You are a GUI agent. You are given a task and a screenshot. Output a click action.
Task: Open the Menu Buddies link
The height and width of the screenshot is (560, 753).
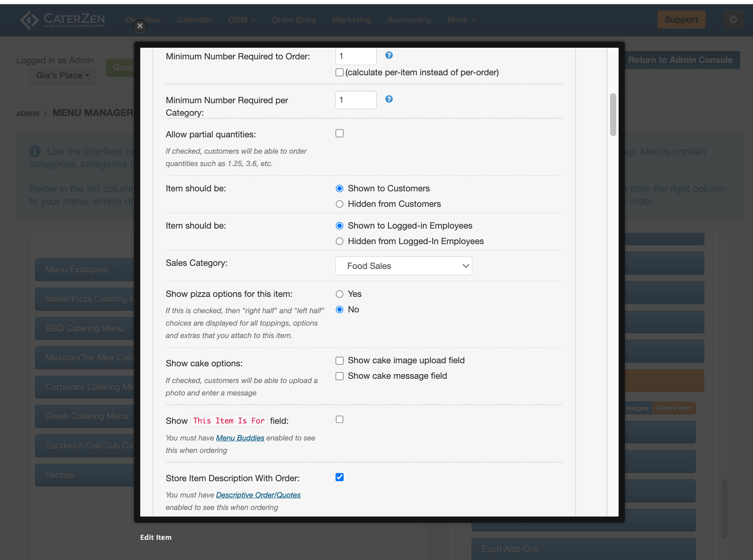point(240,438)
